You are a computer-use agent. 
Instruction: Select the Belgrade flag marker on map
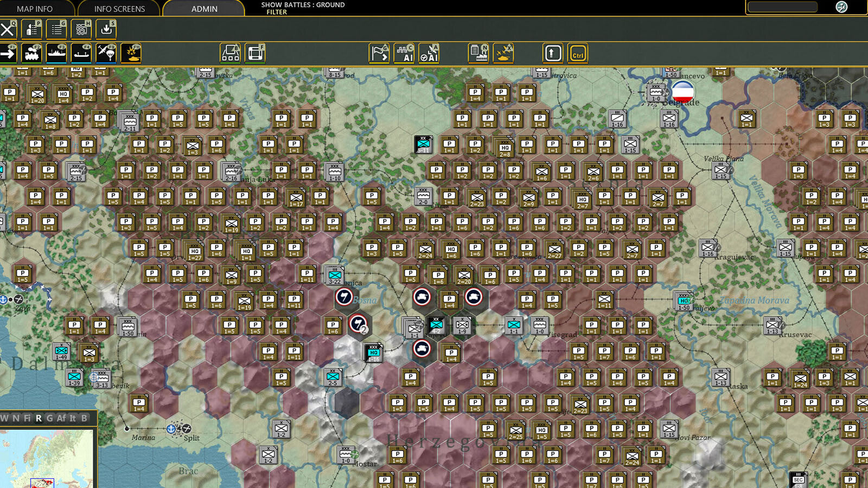click(683, 92)
